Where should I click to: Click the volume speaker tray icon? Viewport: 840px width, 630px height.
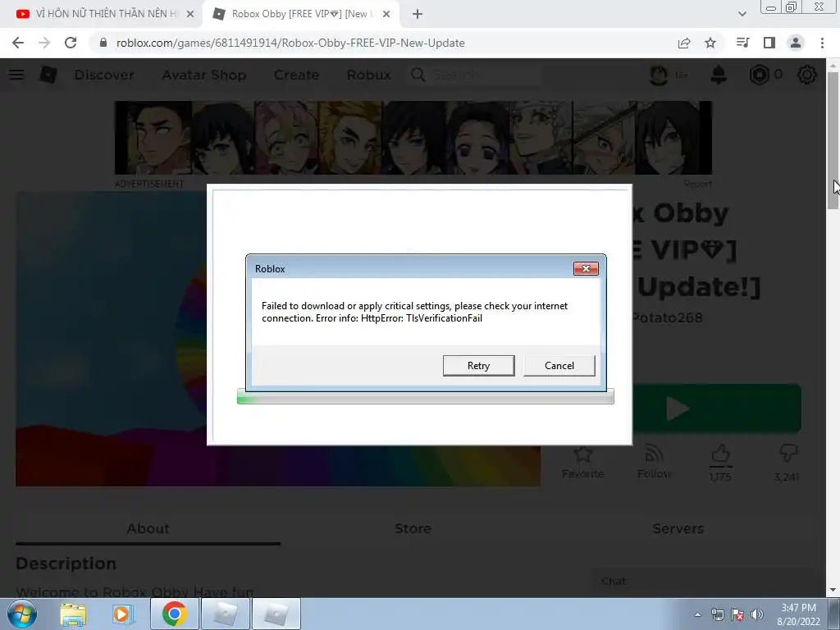(756, 614)
